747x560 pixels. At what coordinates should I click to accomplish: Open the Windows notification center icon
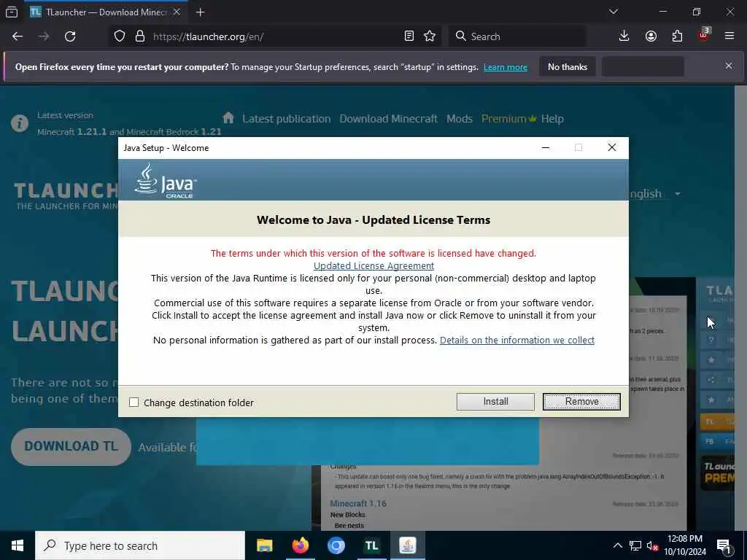[724, 545]
